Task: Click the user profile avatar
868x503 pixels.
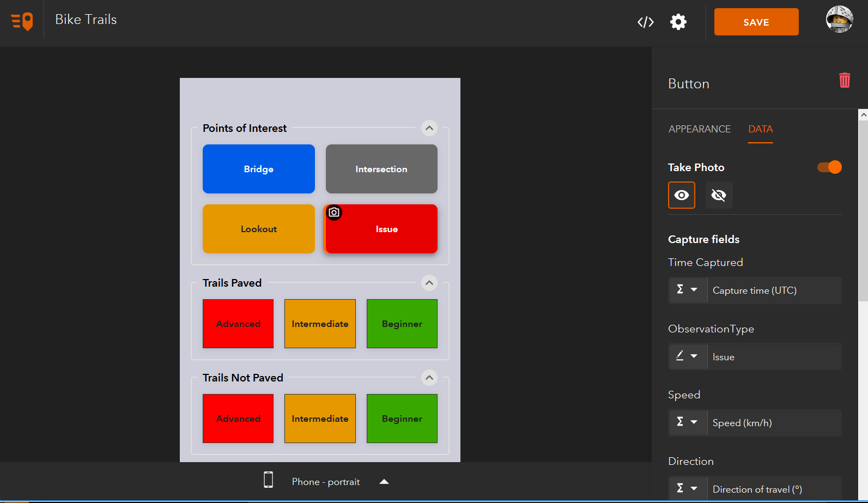Action: pos(839,20)
